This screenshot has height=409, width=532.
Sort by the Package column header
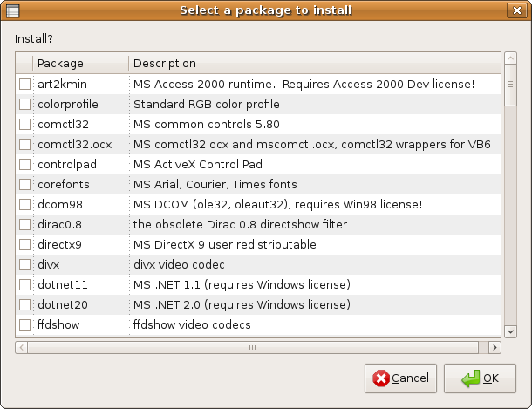click(81, 63)
